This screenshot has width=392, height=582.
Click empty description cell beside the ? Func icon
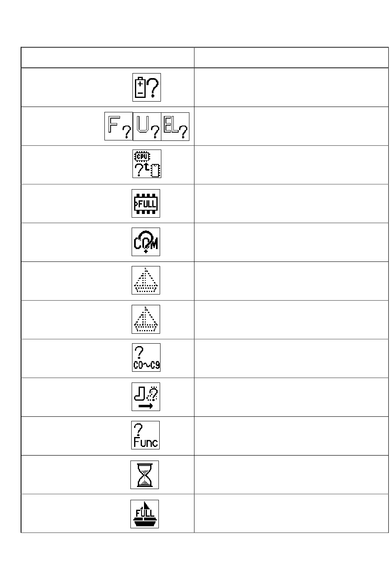click(291, 436)
